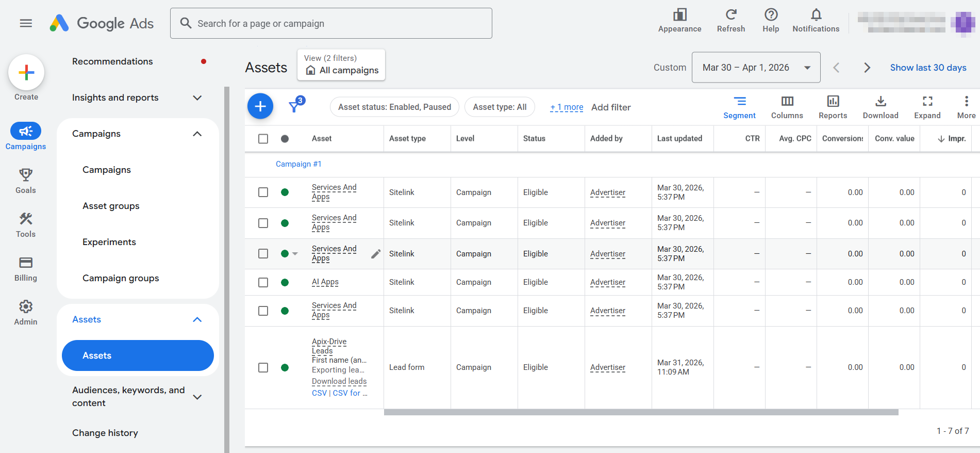The height and width of the screenshot is (453, 980).
Task: Click Download leads link
Action: click(339, 381)
